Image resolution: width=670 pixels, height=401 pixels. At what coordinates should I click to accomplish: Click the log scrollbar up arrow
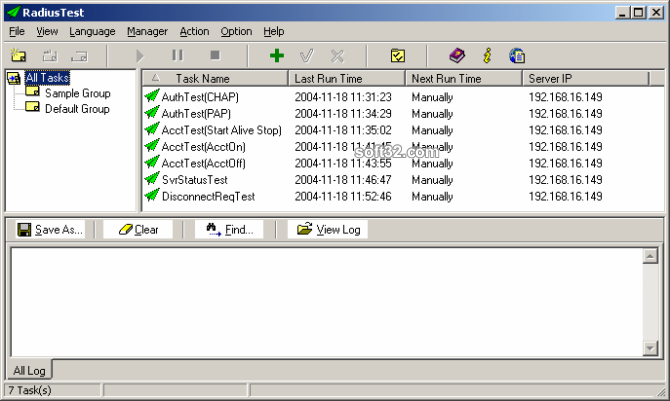pyautogui.click(x=650, y=256)
